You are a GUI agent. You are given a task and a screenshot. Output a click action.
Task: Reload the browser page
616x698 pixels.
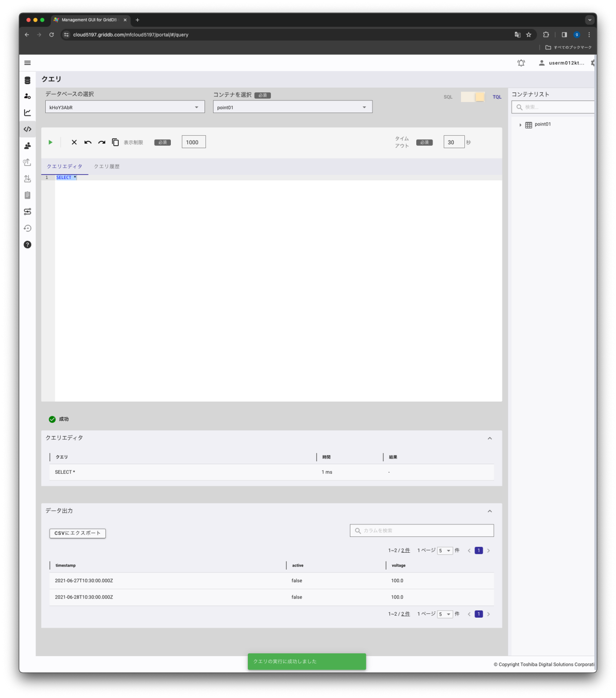pos(51,35)
